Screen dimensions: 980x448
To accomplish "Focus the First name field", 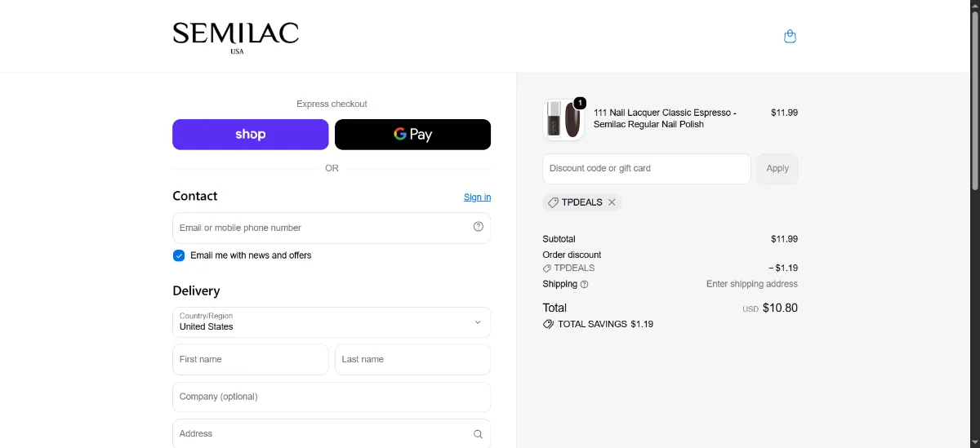I will click(x=250, y=359).
